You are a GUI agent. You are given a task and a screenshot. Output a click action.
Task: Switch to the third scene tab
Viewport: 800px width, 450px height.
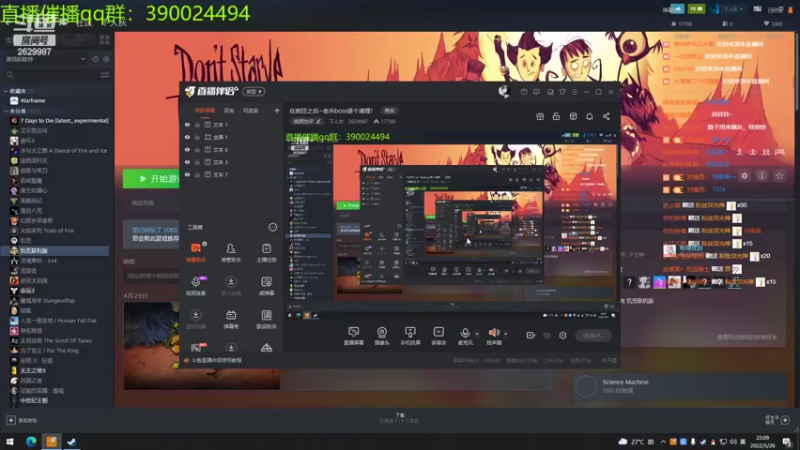pyautogui.click(x=251, y=110)
